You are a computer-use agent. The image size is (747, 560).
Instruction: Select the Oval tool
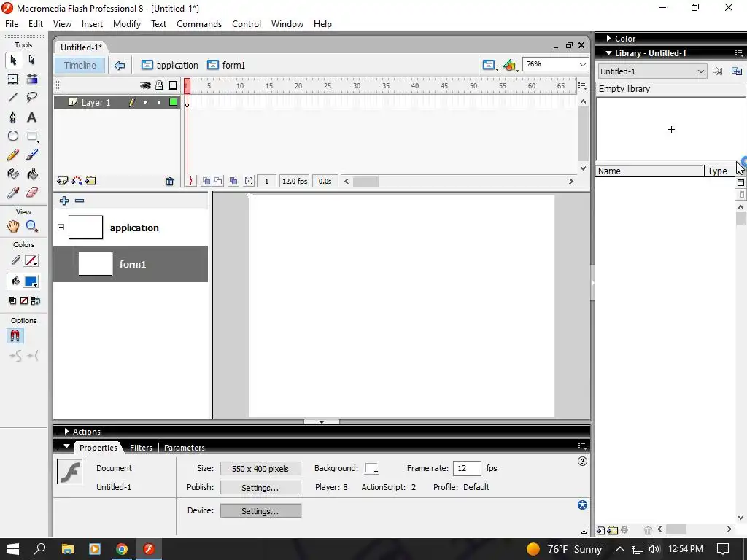13,136
